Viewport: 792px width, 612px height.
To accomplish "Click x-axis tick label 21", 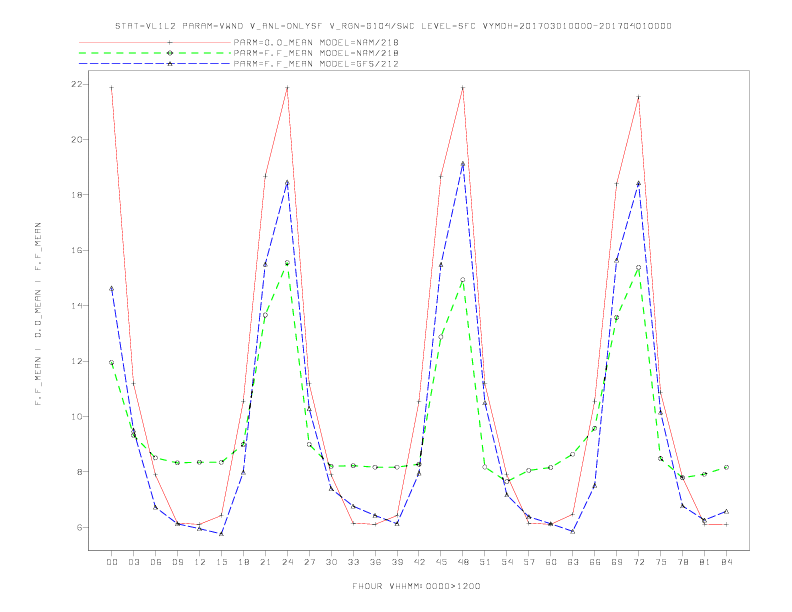I will 265,562.
